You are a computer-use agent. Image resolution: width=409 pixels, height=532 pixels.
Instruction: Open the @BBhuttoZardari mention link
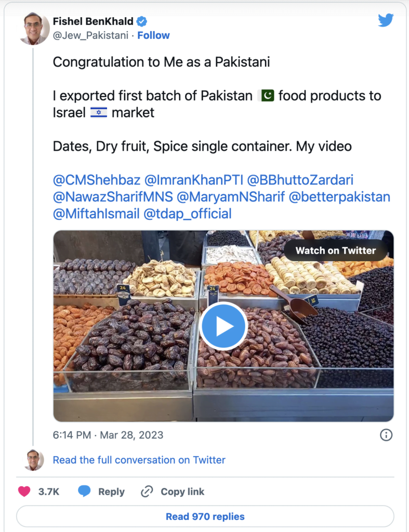(x=300, y=180)
